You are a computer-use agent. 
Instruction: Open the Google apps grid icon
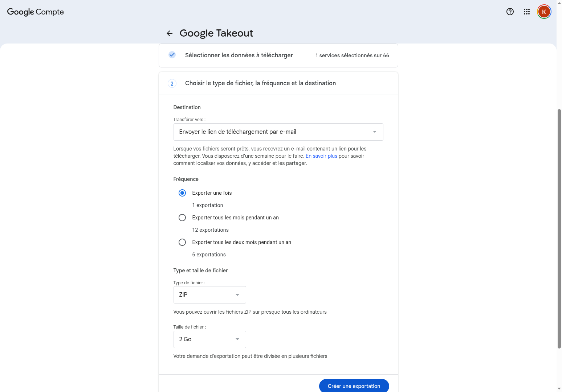[526, 12]
